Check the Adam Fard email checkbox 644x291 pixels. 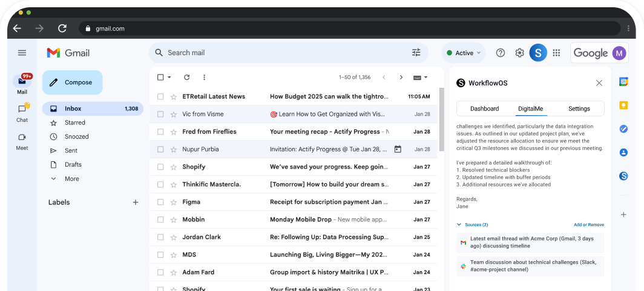160,272
